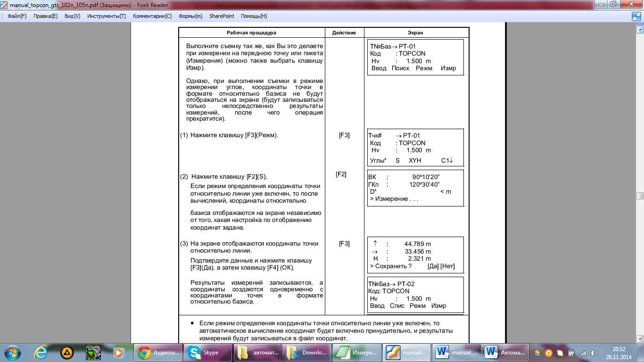Screen dimensions: 644x362
Task: Switch to the Skype window
Action: coord(208,352)
